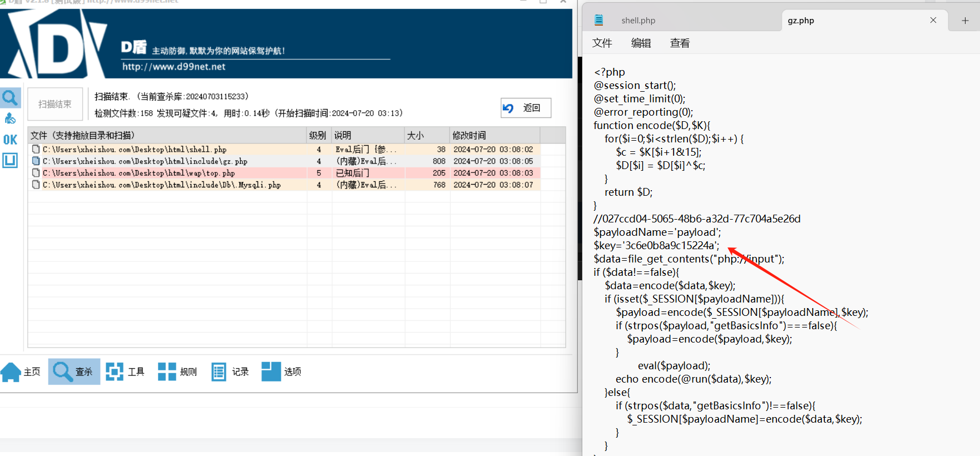The height and width of the screenshot is (456, 980).
Task: Go to 主页 home in bottom toolbar
Action: [x=21, y=371]
